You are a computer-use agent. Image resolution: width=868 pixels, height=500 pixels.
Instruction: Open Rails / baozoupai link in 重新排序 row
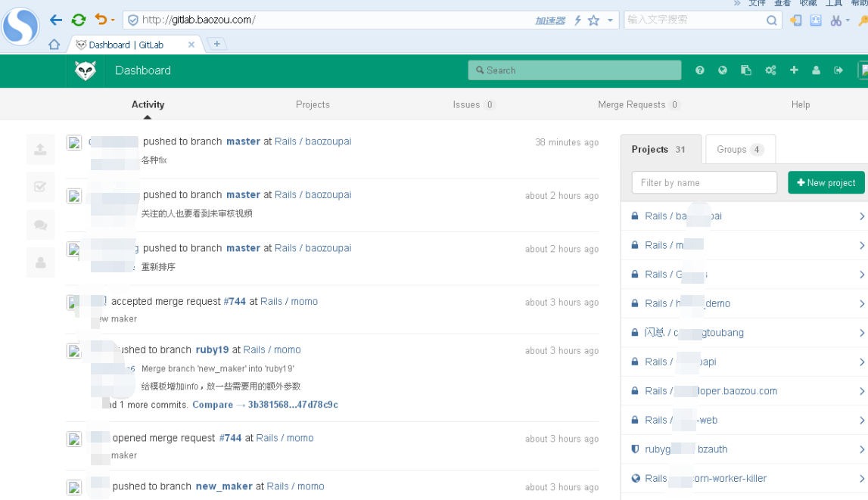tap(313, 248)
